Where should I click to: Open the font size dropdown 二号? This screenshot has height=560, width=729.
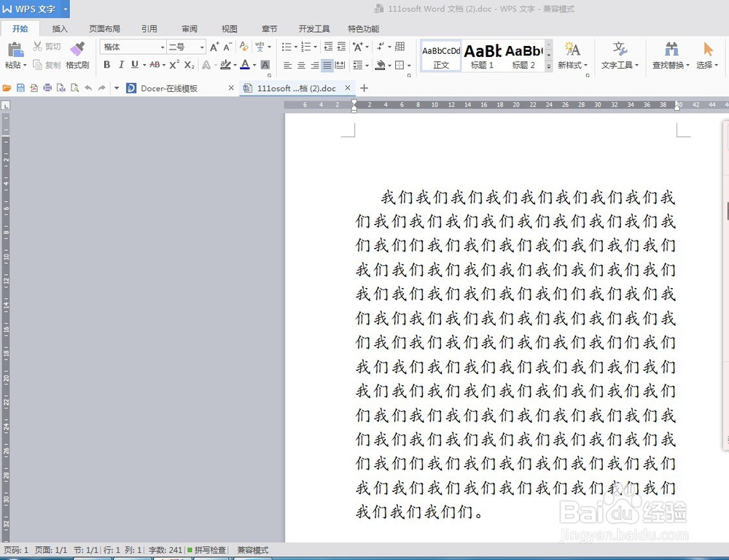coord(202,47)
